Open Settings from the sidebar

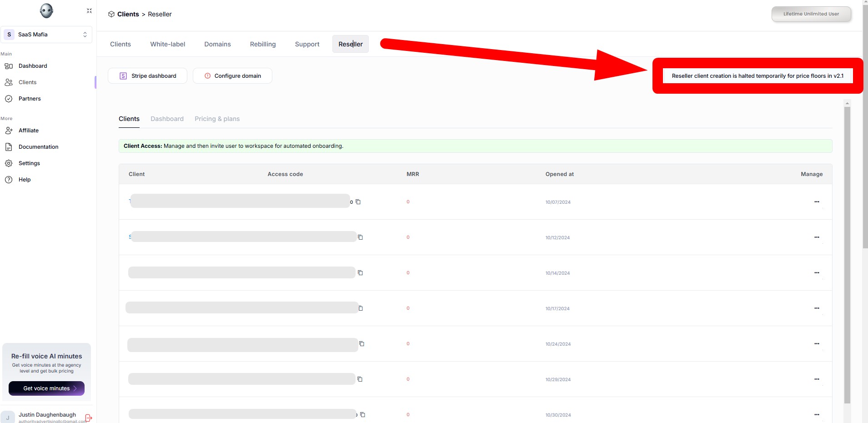(29, 163)
